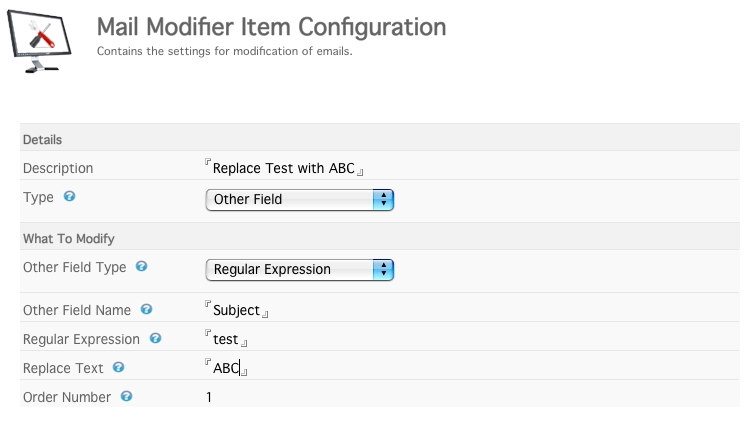This screenshot has width=754, height=421.
Task: Click the monitor with tools configuration icon
Action: [x=39, y=41]
